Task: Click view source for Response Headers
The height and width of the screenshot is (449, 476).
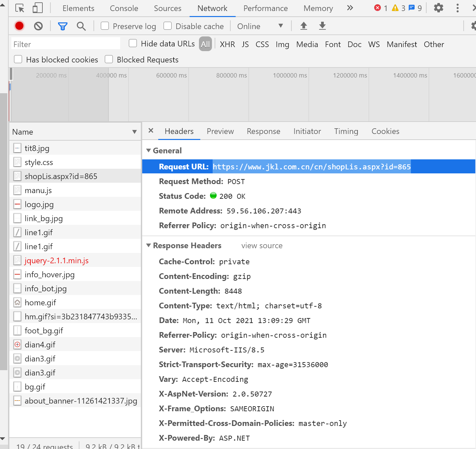Action: [x=262, y=246]
